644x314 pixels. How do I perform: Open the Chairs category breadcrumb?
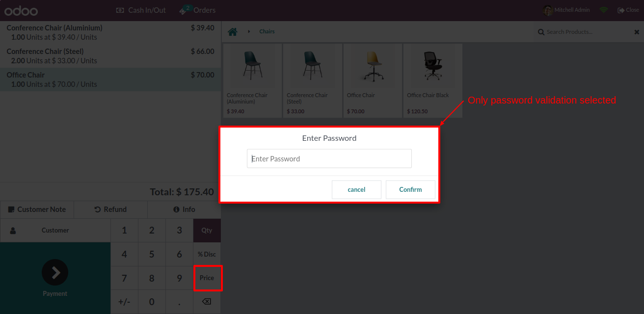pyautogui.click(x=267, y=32)
